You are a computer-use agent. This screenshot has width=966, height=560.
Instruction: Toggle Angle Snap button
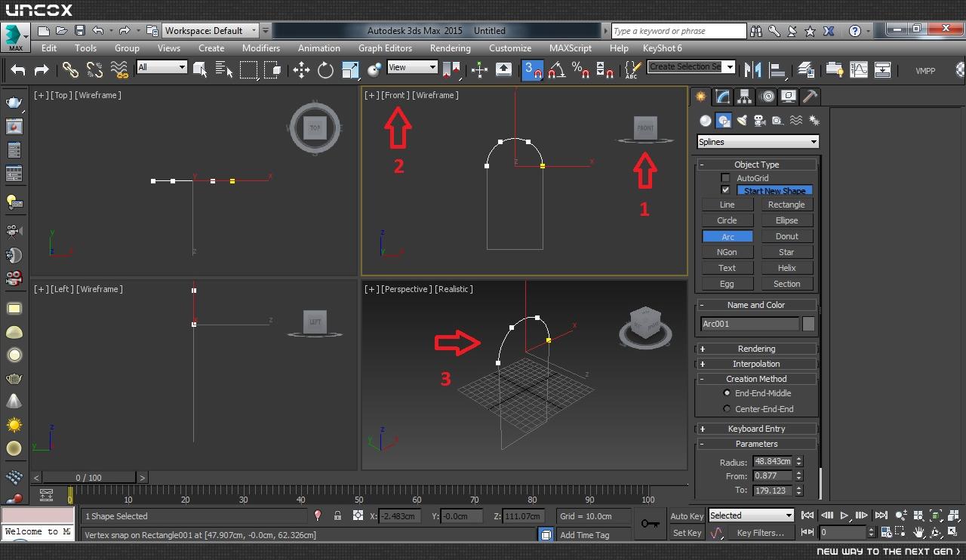coord(556,70)
